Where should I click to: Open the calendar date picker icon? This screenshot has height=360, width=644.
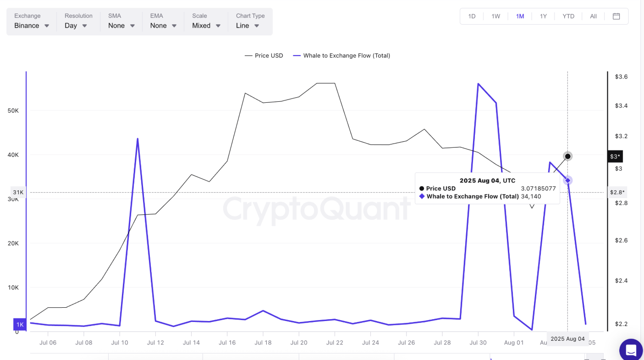616,17
